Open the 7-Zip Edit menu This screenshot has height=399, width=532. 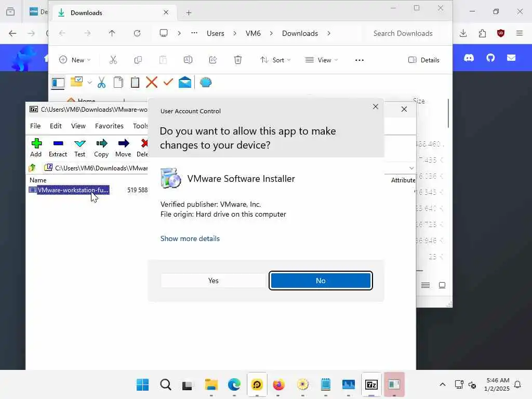(x=56, y=126)
